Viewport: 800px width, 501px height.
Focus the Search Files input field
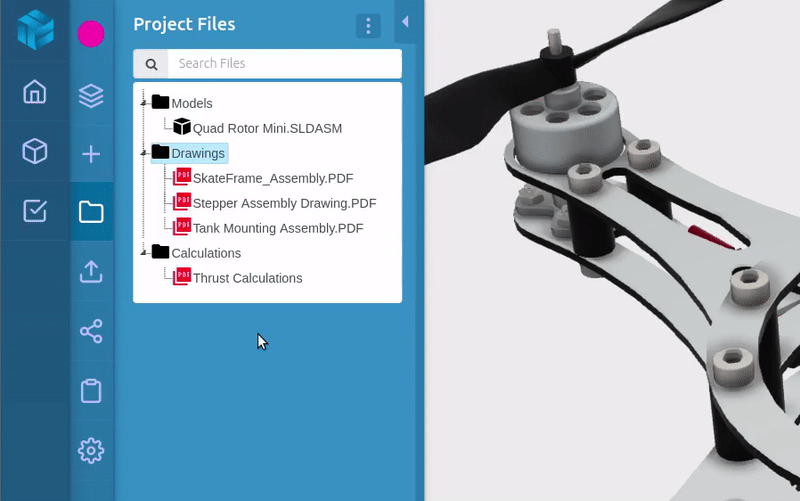pos(285,64)
